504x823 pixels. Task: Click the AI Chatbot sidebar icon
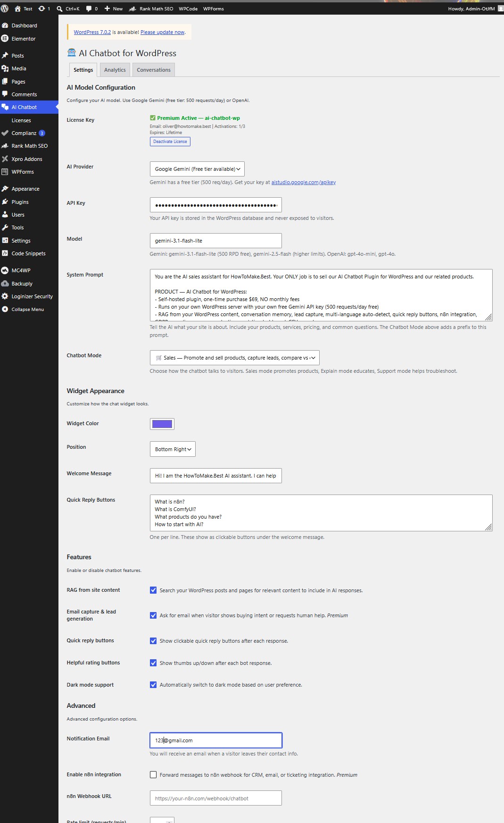[5, 107]
